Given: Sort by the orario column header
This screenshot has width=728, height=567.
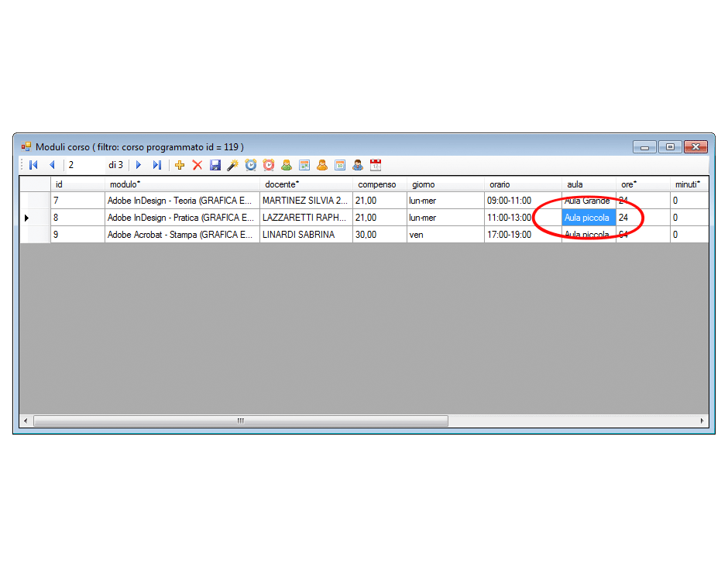Looking at the screenshot, I should click(523, 184).
